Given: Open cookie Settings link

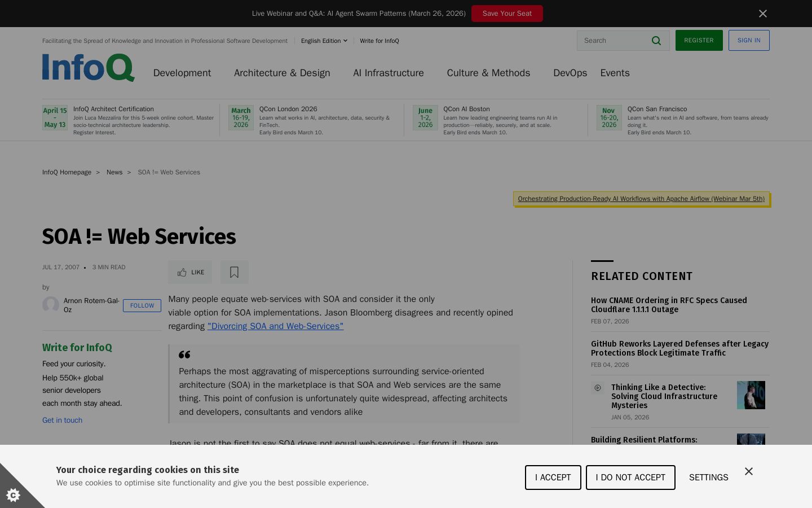Looking at the screenshot, I should pos(709,478).
